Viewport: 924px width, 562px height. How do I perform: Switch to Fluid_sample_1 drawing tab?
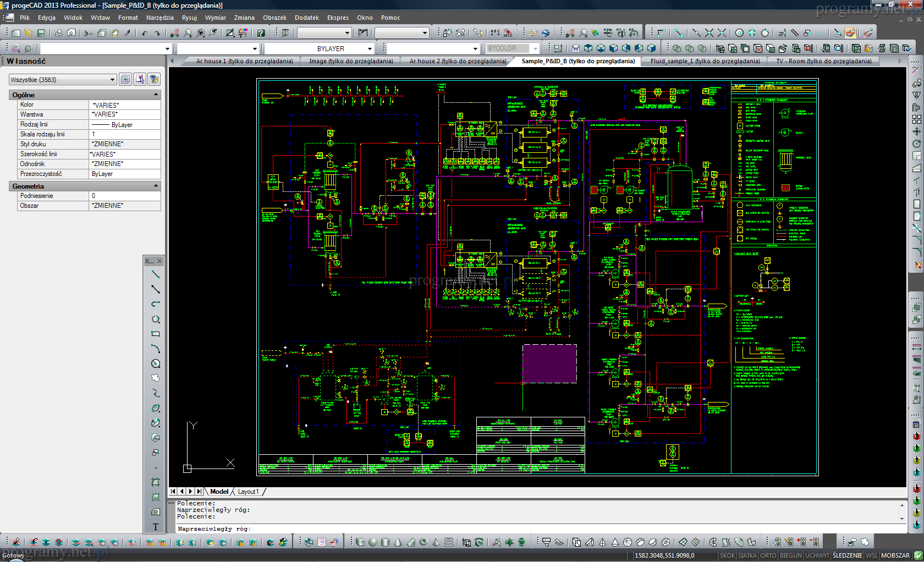click(705, 61)
